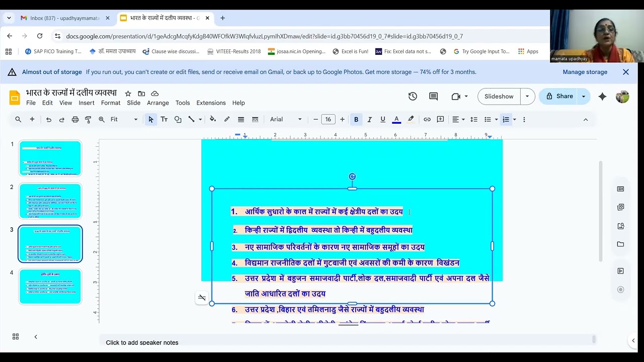Choose the Select arrow cursor tool
This screenshot has width=644, height=362.
coord(151,119)
